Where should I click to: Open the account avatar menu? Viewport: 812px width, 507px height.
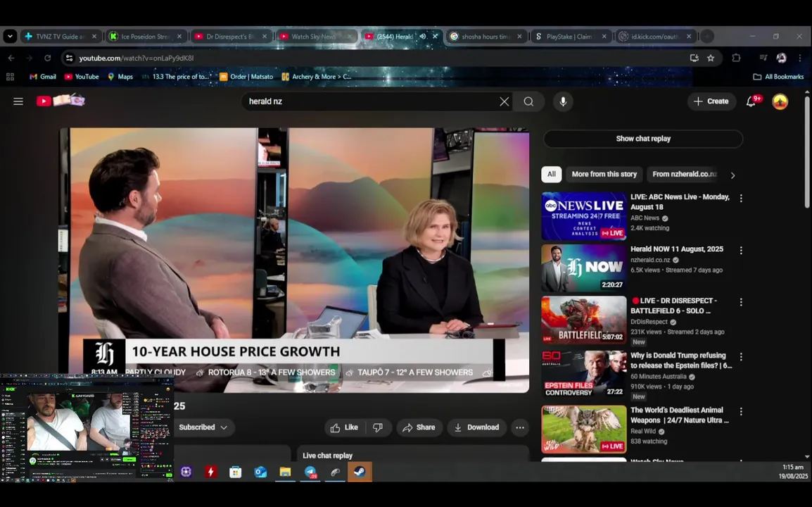tap(780, 101)
